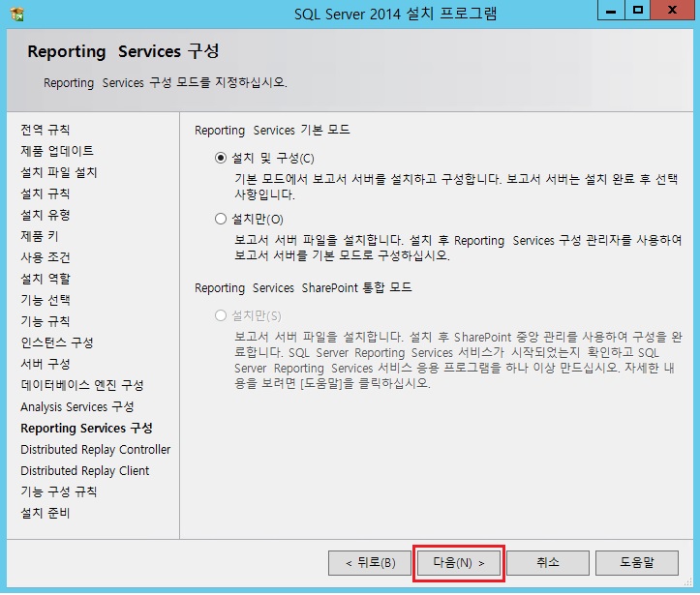Screen dimensions: 700x595
Task: Click the 설치 역할 step
Action: pyautogui.click(x=46, y=279)
